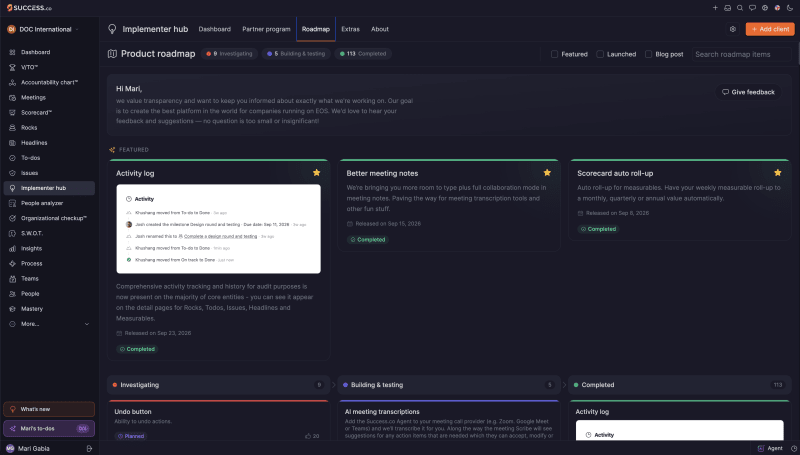This screenshot has width=800, height=455.
Task: Open the colorful user avatar in top bar
Action: tap(777, 8)
